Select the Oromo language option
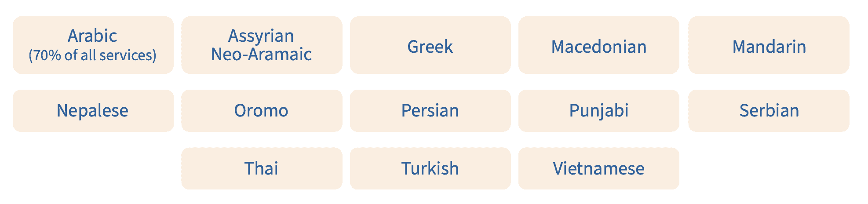The image size is (868, 204). tap(261, 110)
